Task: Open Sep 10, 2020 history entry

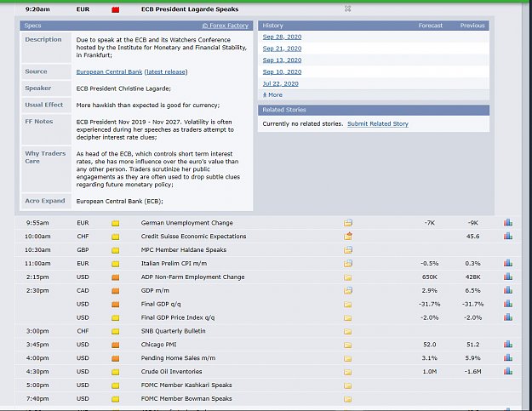Action: click(x=282, y=71)
